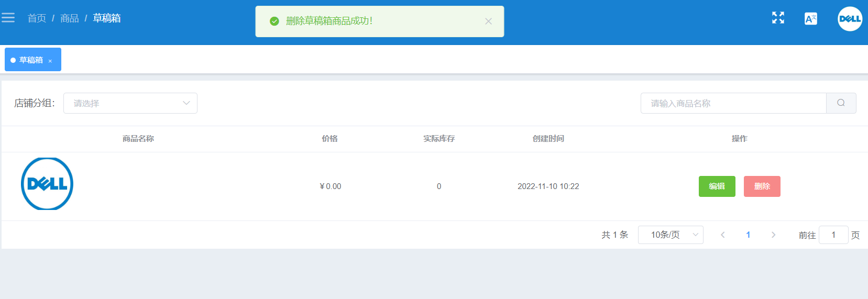Open the Dell user avatar menu

pos(850,19)
